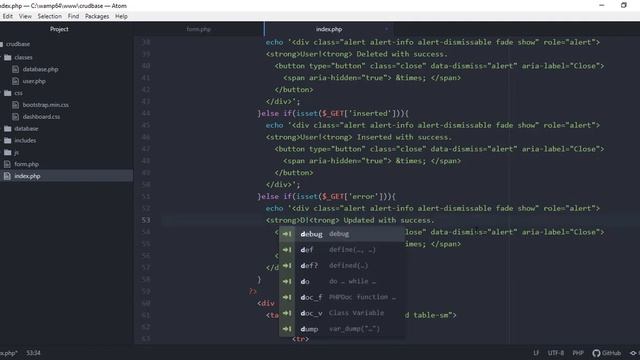Choose the debug autocomplete suggestion
The image size is (640, 360).
pyautogui.click(x=342, y=234)
